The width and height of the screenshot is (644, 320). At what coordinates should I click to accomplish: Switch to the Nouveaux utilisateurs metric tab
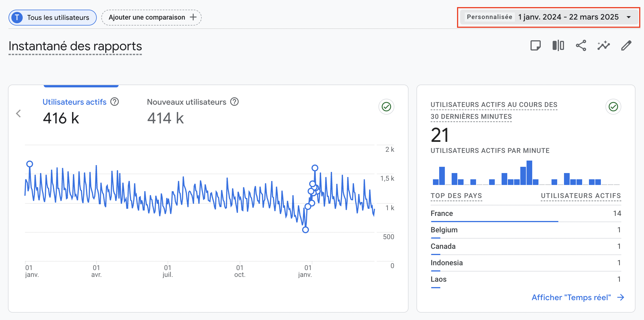(x=186, y=102)
